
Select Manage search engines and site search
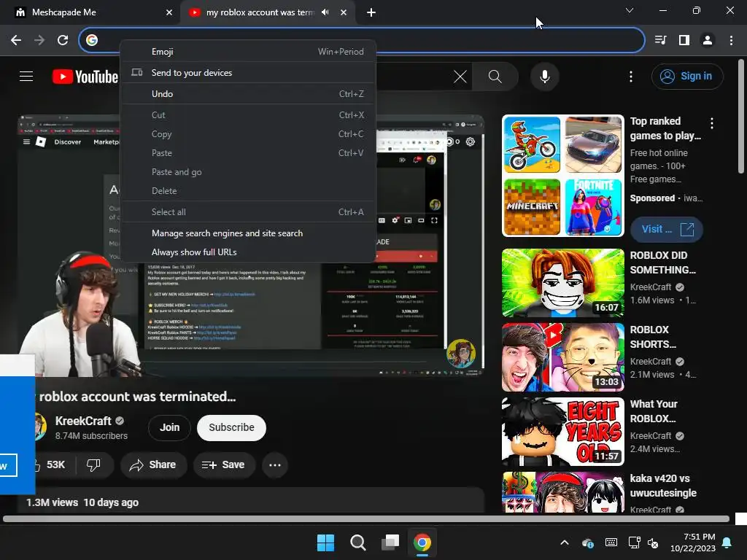248,233
